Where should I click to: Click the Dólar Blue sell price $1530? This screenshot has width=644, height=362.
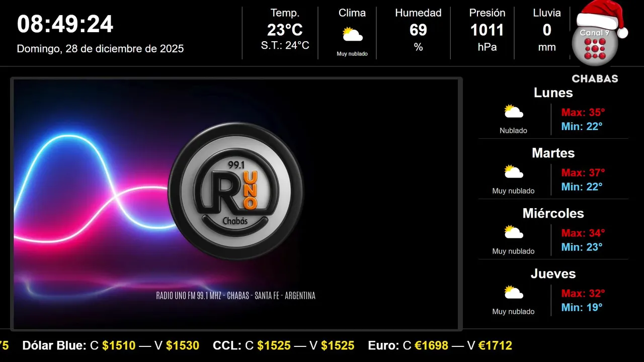pyautogui.click(x=183, y=346)
